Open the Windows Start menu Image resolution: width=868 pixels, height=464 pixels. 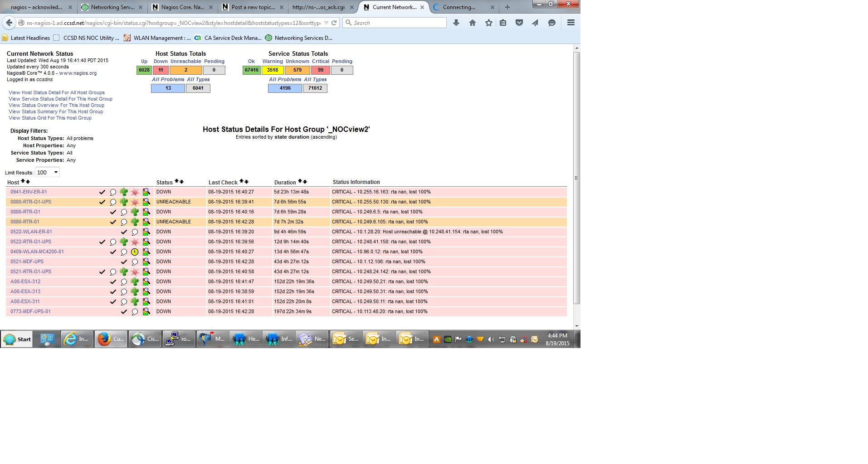pyautogui.click(x=17, y=339)
